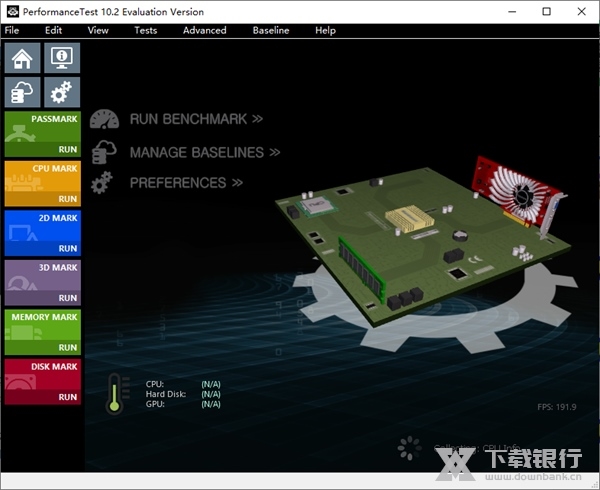Image resolution: width=600 pixels, height=490 pixels.
Task: Open the Tests menu
Action: 145,30
